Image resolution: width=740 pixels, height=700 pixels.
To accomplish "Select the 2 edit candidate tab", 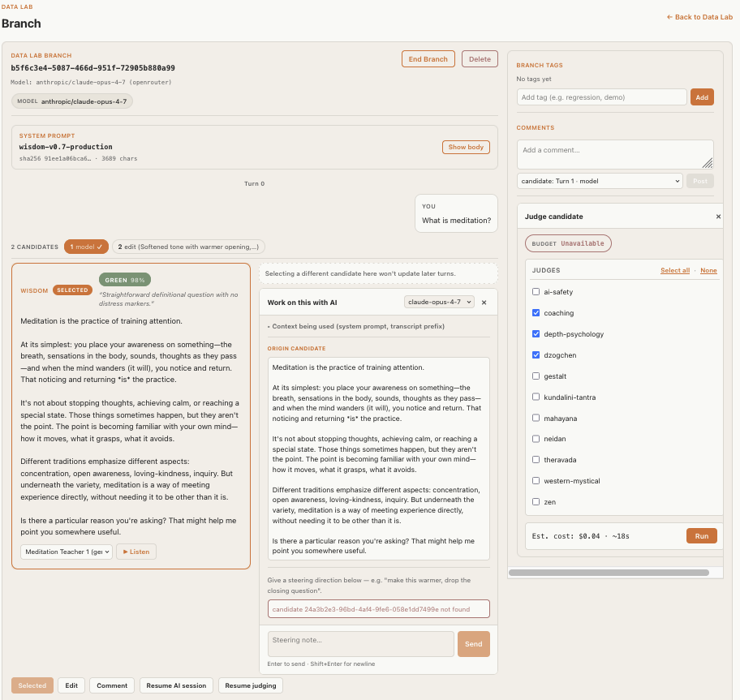I will pos(188,247).
